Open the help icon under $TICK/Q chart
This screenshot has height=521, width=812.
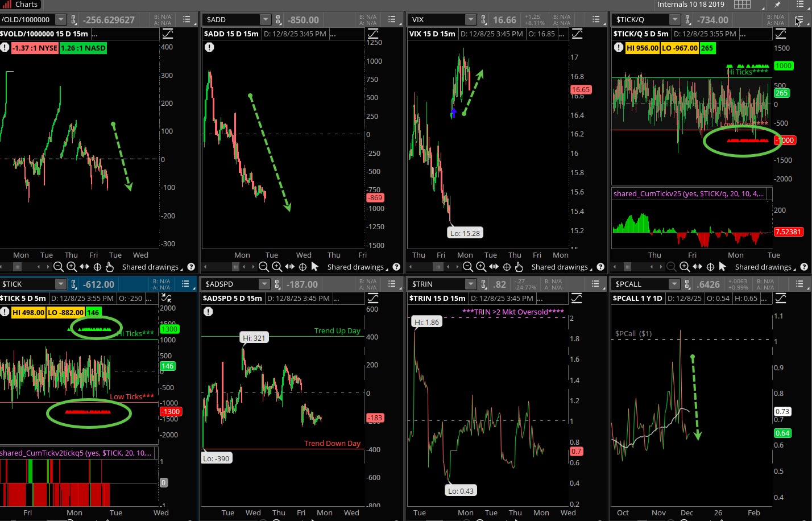(804, 267)
